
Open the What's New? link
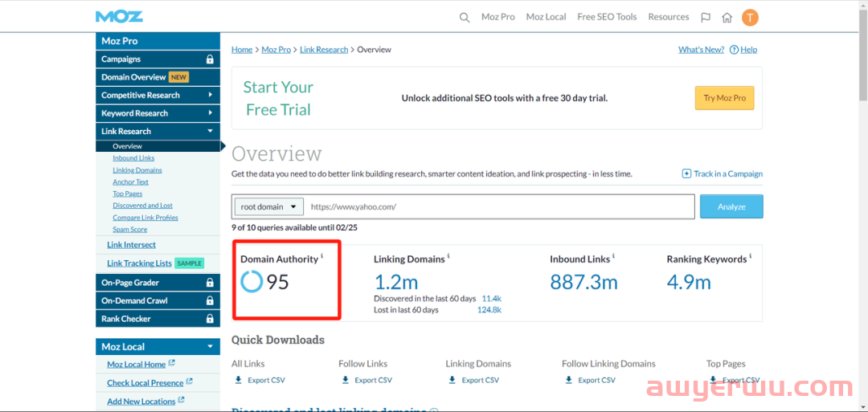click(702, 50)
